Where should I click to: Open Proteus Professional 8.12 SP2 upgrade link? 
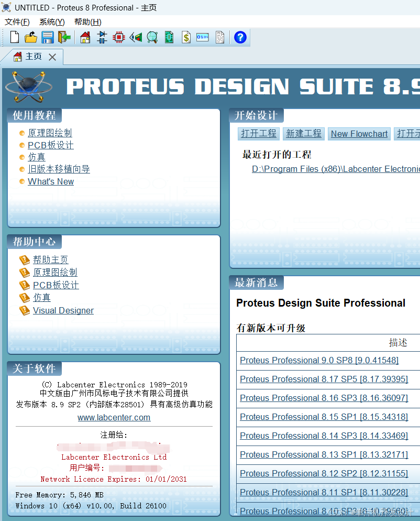[x=324, y=473]
